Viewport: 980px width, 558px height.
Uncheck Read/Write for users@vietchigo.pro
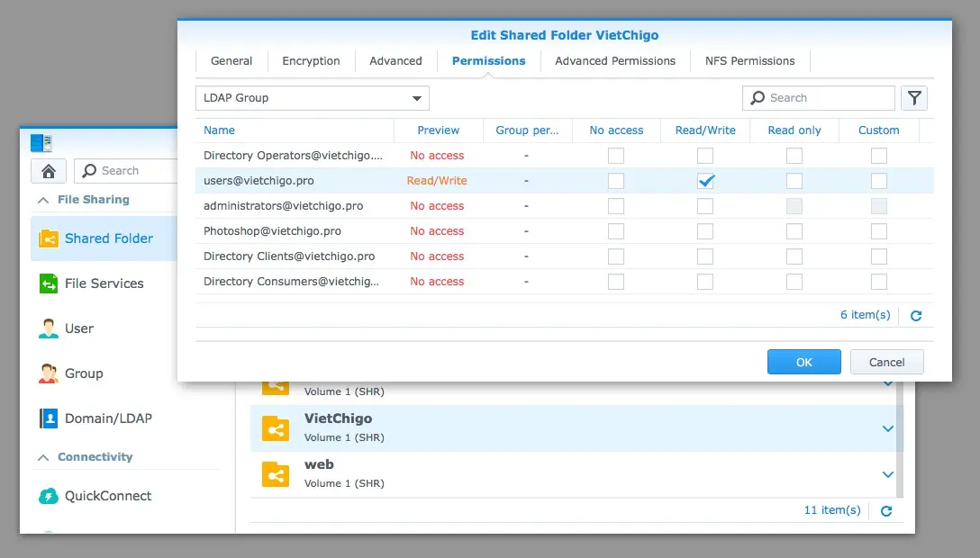point(705,181)
